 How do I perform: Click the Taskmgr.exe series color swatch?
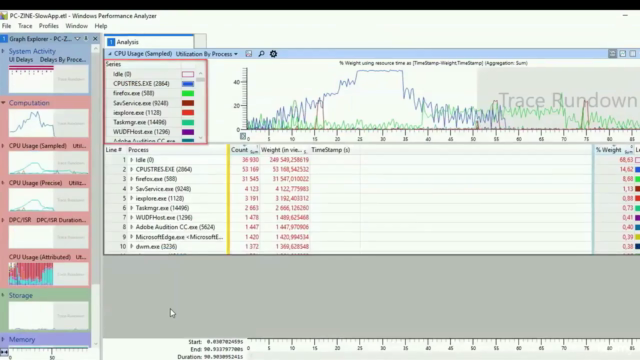coord(188,122)
